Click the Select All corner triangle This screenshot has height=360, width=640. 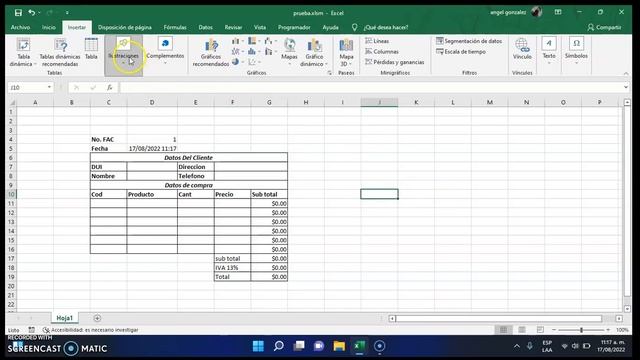point(12,102)
